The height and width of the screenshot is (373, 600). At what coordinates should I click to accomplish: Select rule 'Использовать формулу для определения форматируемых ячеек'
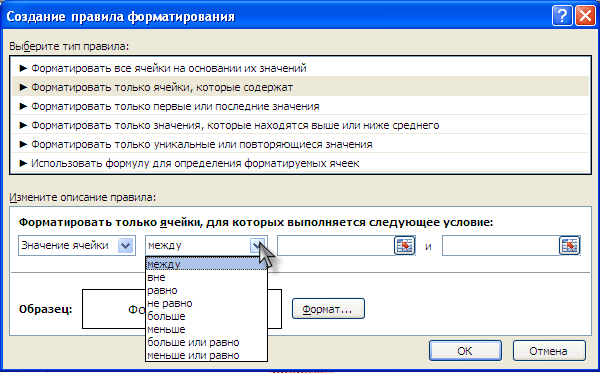(x=300, y=163)
